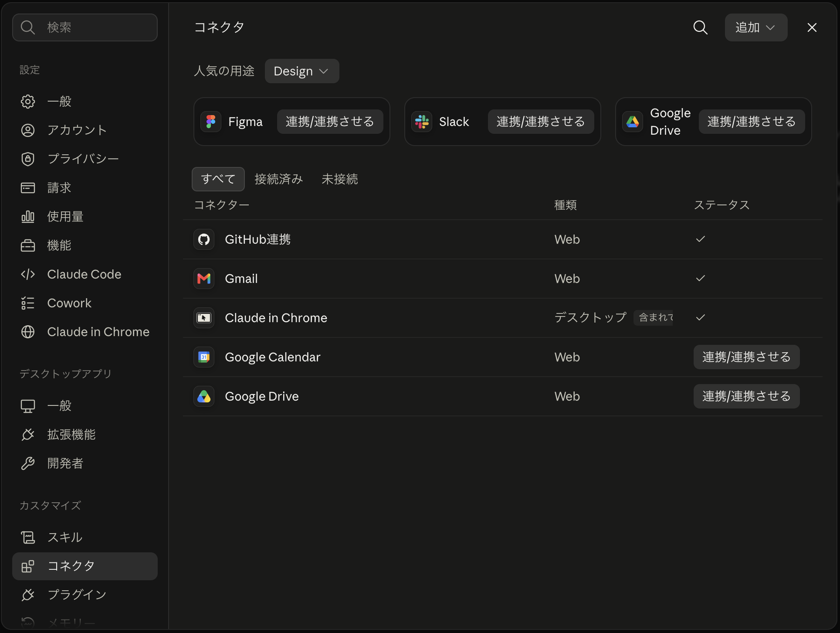840x633 pixels.
Task: Close the settings dialog with X
Action: pos(812,27)
